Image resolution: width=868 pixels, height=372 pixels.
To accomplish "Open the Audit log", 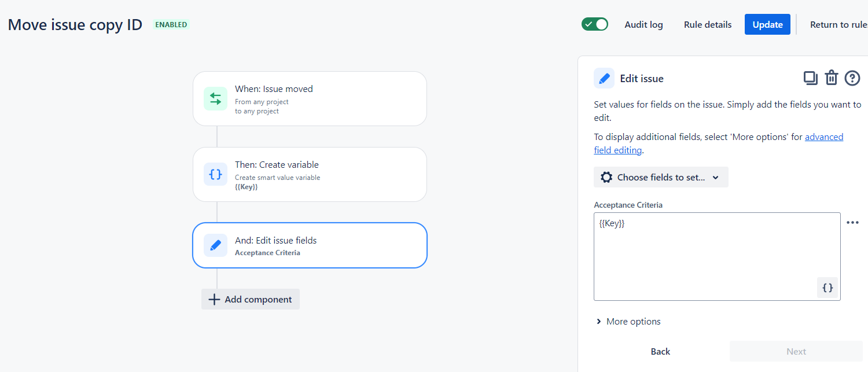I will [x=643, y=24].
